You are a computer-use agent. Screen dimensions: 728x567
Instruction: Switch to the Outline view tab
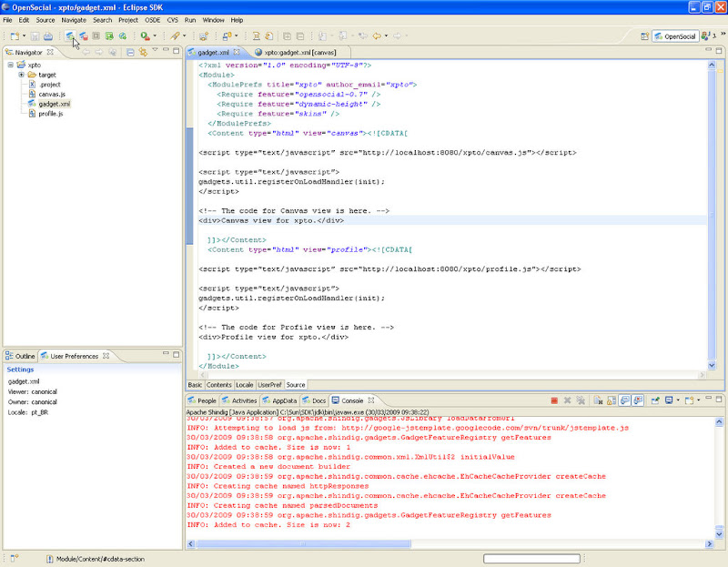pyautogui.click(x=20, y=356)
